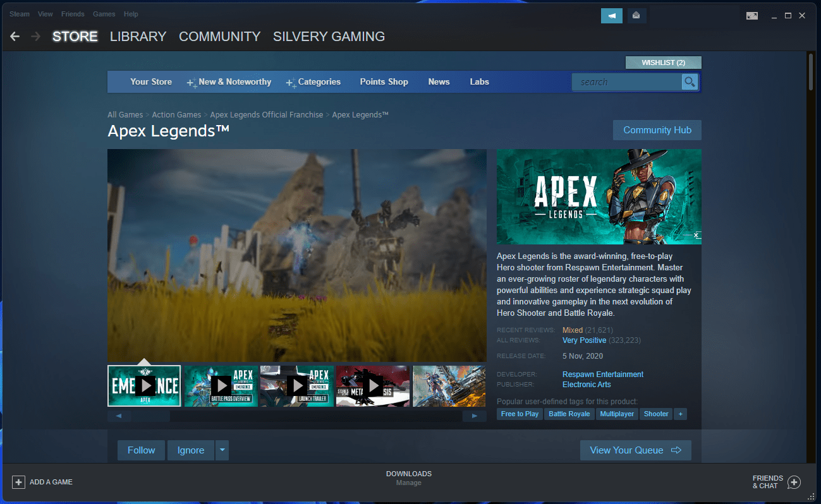Go to the COMMUNITY section
This screenshot has height=504, width=821.
point(220,37)
